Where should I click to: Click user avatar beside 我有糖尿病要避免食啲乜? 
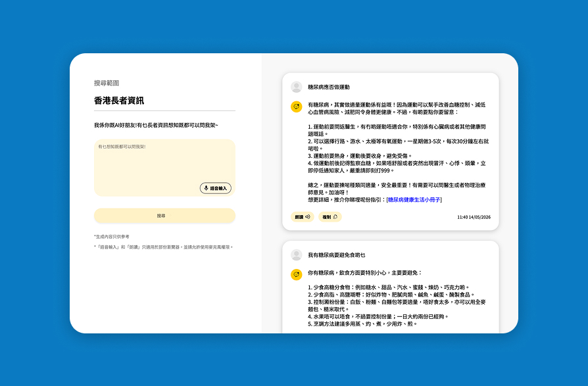pyautogui.click(x=296, y=255)
